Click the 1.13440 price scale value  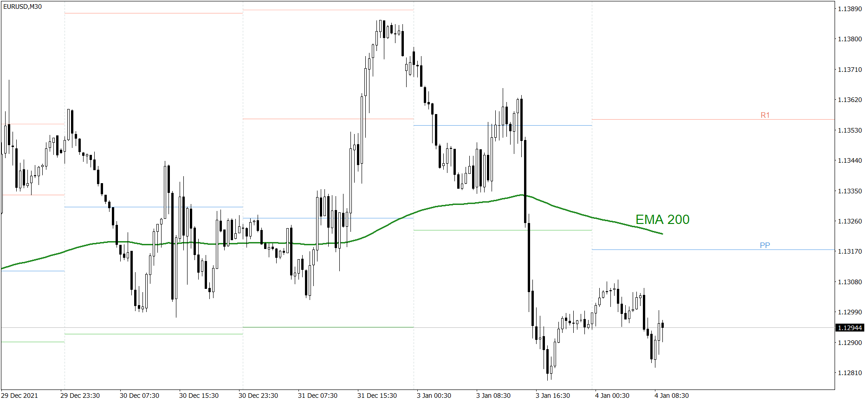(849, 160)
